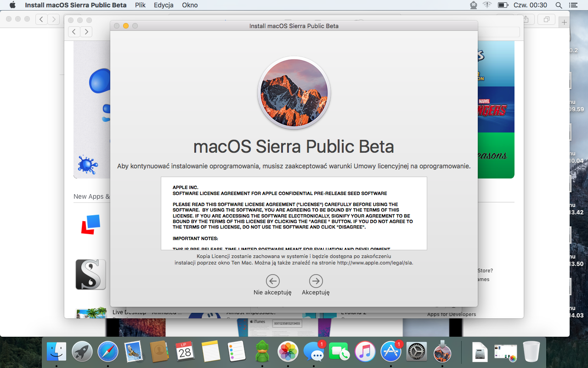Click the http://www.apple.com/legal/sla address text
The width and height of the screenshot is (588, 368).
(375, 263)
